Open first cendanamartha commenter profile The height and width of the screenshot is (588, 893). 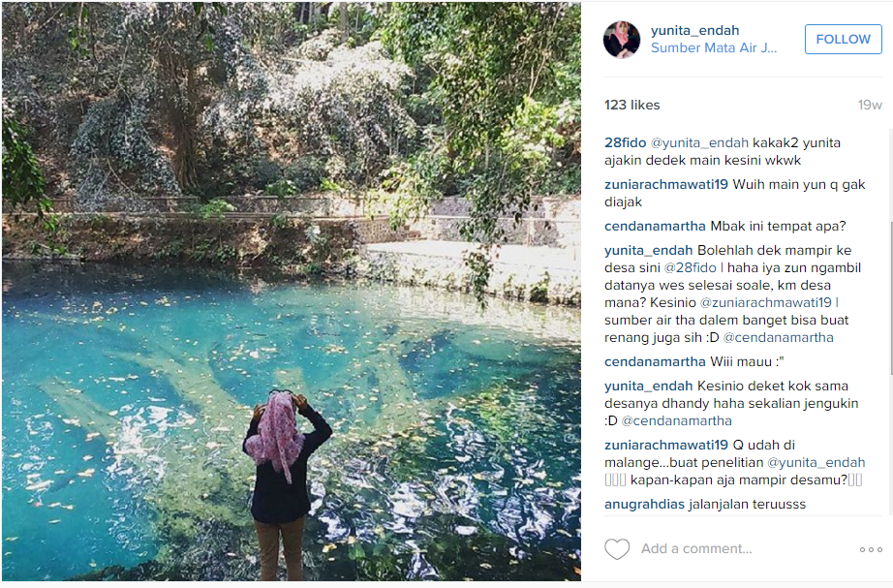pos(655,226)
